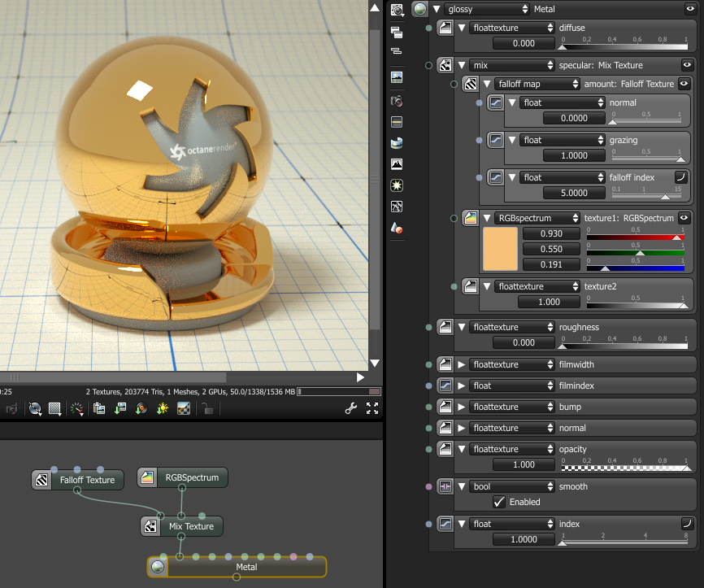This screenshot has width=704, height=588.
Task: Open the render target picker icon
Action: pyautogui.click(x=397, y=10)
